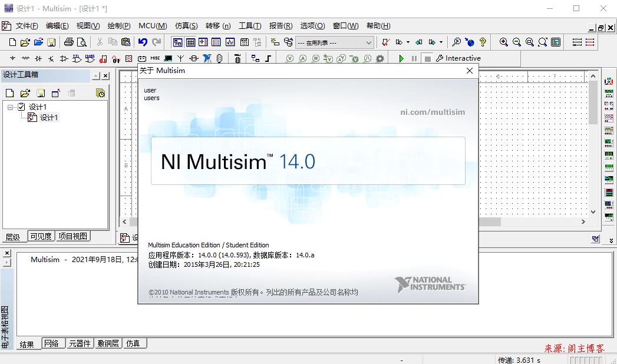Place a Bus with the bus icon
The image size is (617, 364).
[x=268, y=58]
